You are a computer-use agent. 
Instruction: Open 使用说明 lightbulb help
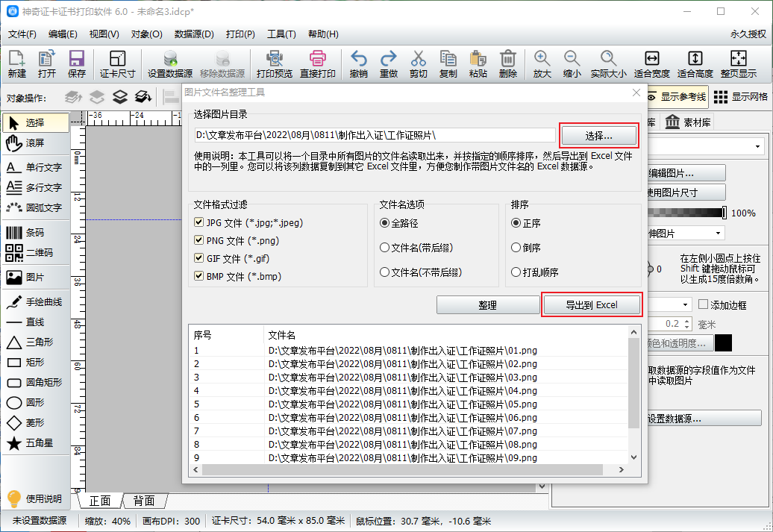click(34, 499)
